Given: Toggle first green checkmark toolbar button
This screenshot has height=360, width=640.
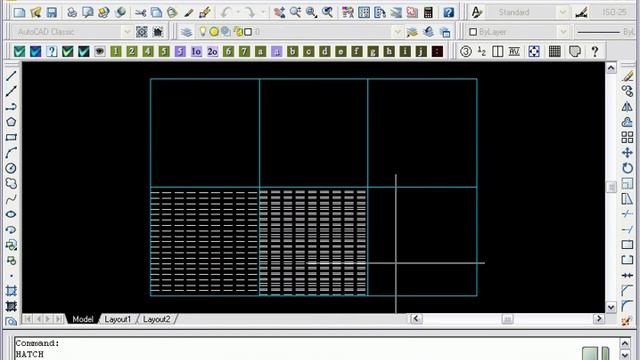Looking at the screenshot, I should [19, 51].
